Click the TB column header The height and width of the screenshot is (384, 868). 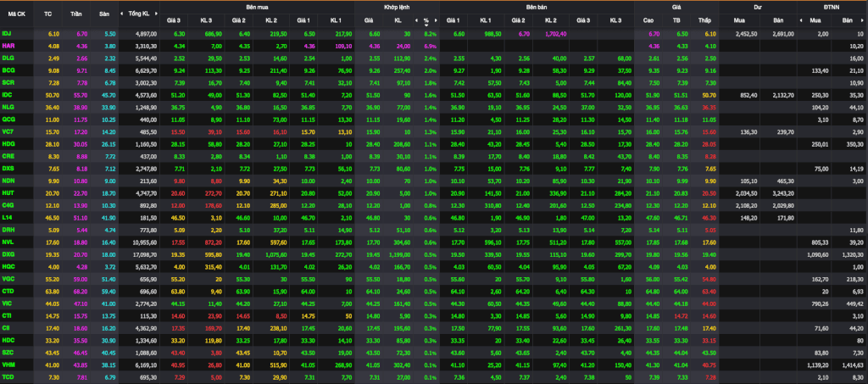pyautogui.click(x=676, y=20)
